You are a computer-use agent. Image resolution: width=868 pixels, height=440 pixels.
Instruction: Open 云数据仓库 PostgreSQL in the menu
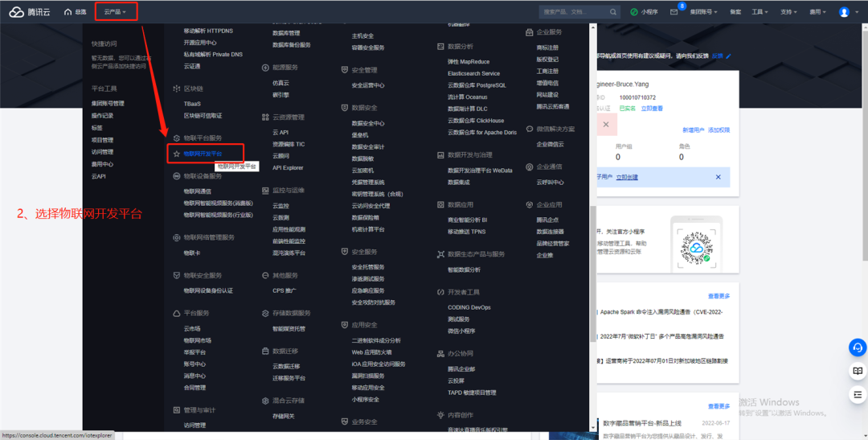point(477,85)
